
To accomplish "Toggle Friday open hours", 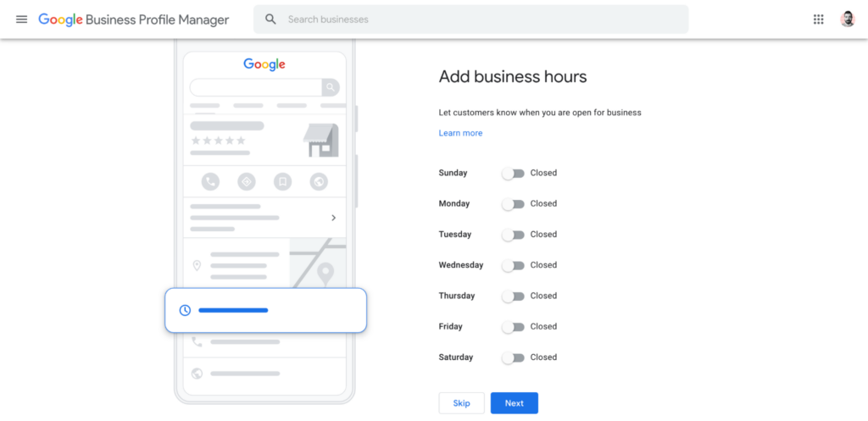I will (513, 327).
